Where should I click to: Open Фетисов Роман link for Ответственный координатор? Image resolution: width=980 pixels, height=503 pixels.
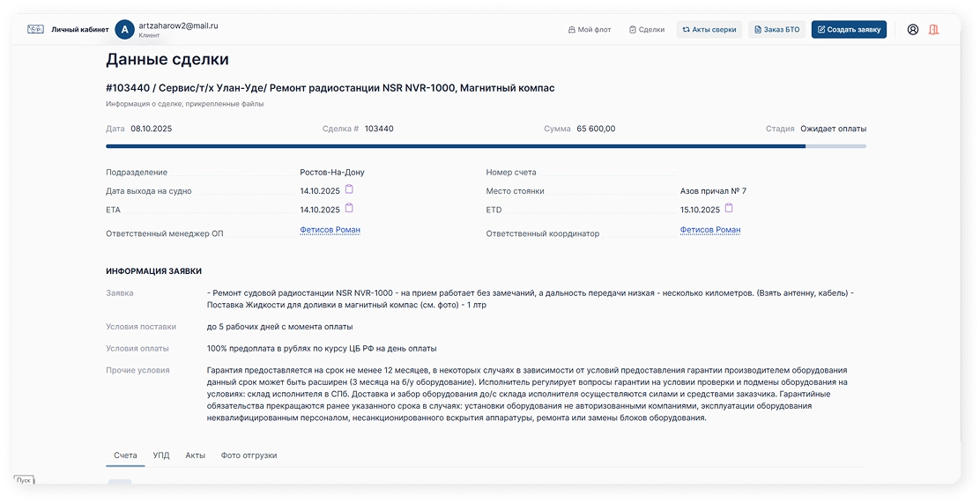click(x=710, y=230)
